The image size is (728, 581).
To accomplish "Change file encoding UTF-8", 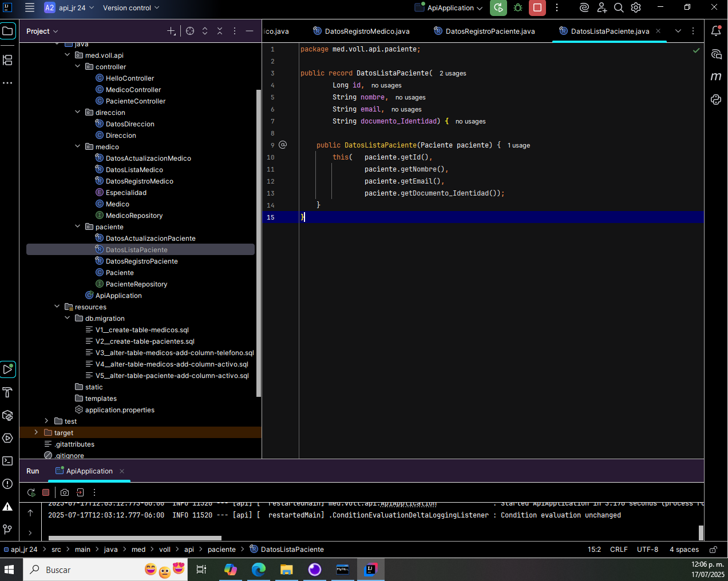I will (x=648, y=550).
